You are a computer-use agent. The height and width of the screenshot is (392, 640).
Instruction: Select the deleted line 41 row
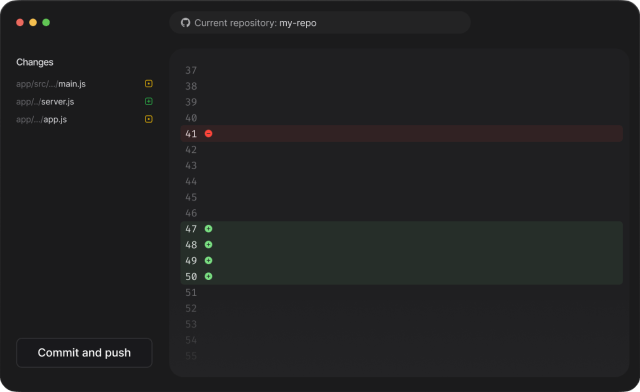click(x=402, y=134)
